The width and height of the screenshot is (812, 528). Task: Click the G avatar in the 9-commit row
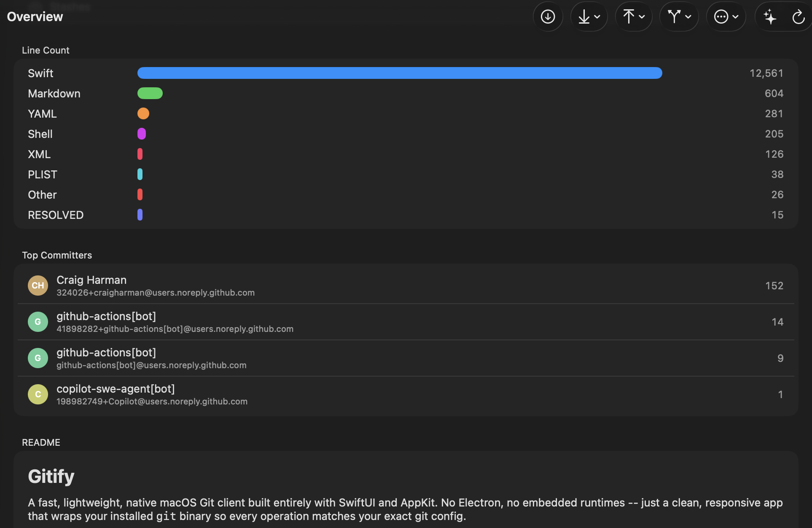pyautogui.click(x=38, y=358)
